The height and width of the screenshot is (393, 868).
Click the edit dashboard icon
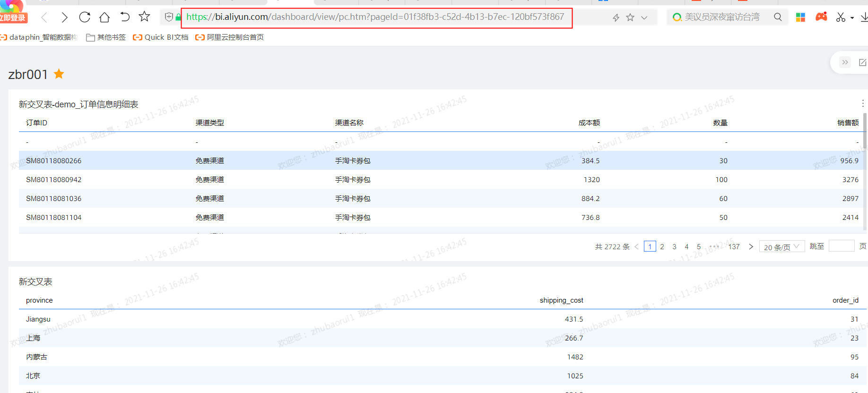[862, 62]
